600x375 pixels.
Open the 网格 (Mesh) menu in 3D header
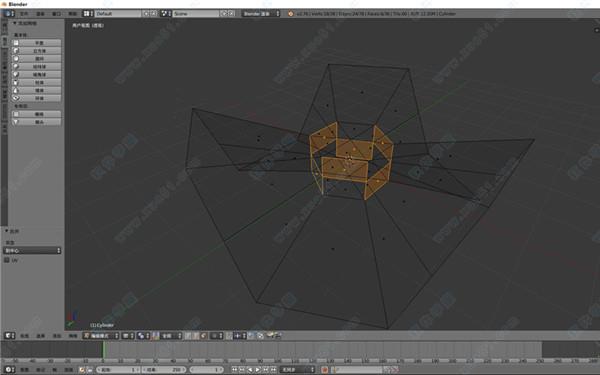(x=73, y=336)
